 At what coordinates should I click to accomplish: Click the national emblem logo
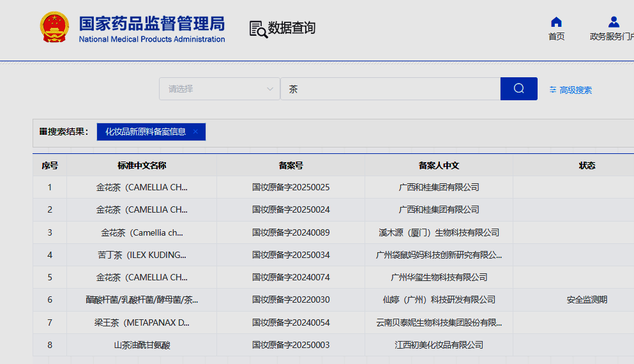54,27
